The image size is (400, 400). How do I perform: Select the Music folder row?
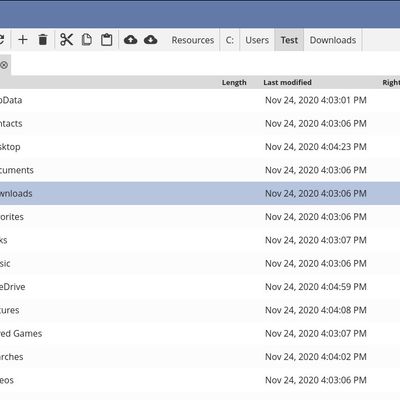tap(200, 263)
